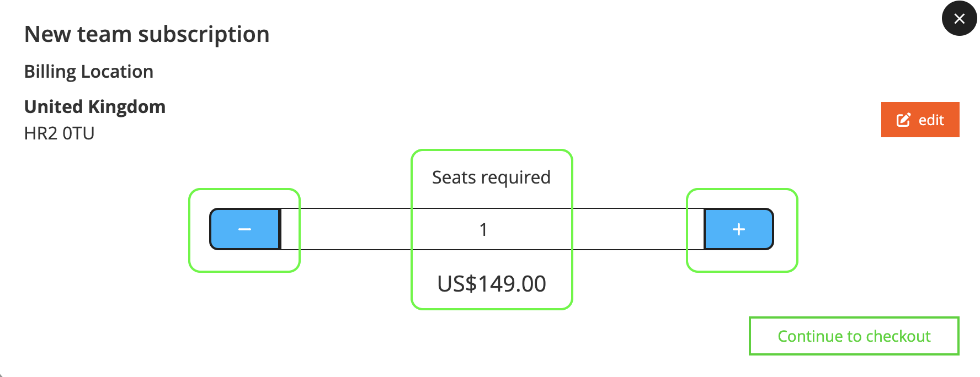Screen dimensions: 980x377
Task: Click the New team subscription title
Action: click(x=147, y=34)
